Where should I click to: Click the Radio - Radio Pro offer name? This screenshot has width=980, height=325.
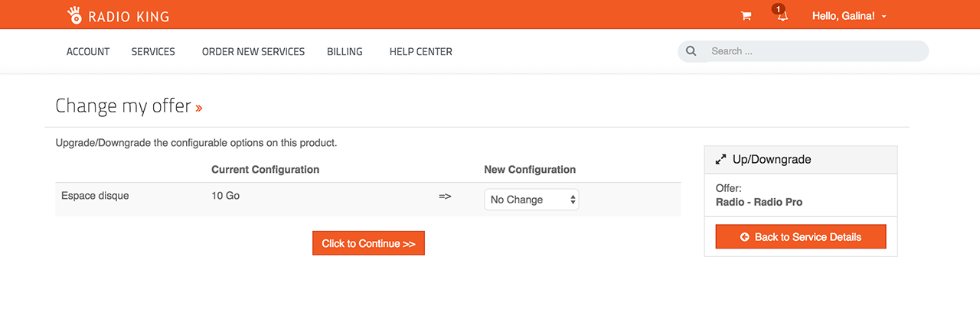(x=759, y=203)
